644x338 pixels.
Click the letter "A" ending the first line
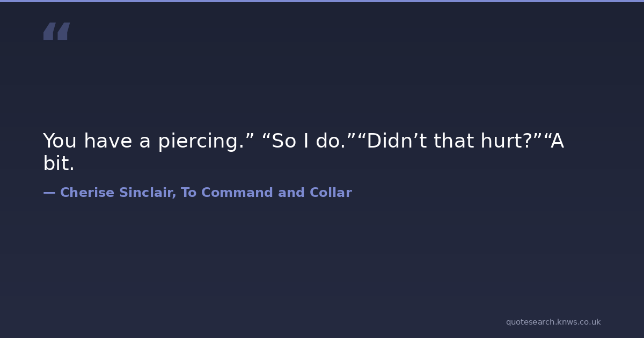click(557, 141)
